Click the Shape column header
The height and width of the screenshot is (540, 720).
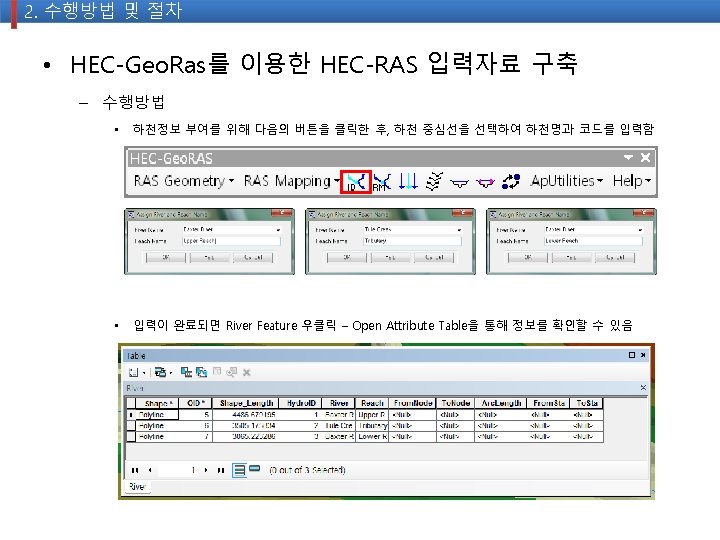click(x=158, y=403)
